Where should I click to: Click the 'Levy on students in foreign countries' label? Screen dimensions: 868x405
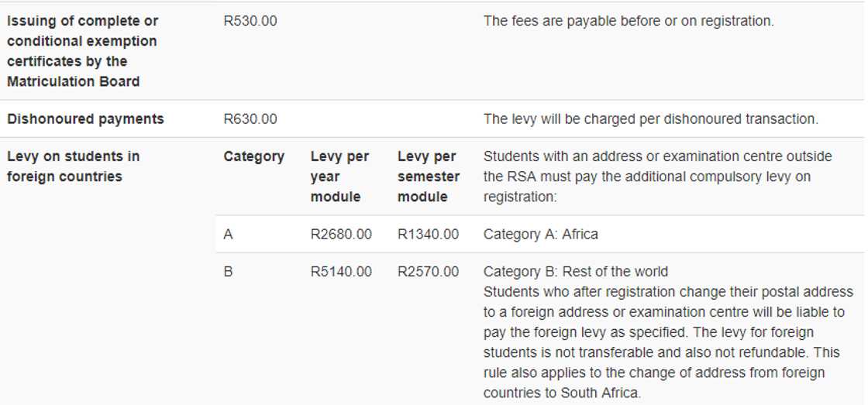[74, 166]
